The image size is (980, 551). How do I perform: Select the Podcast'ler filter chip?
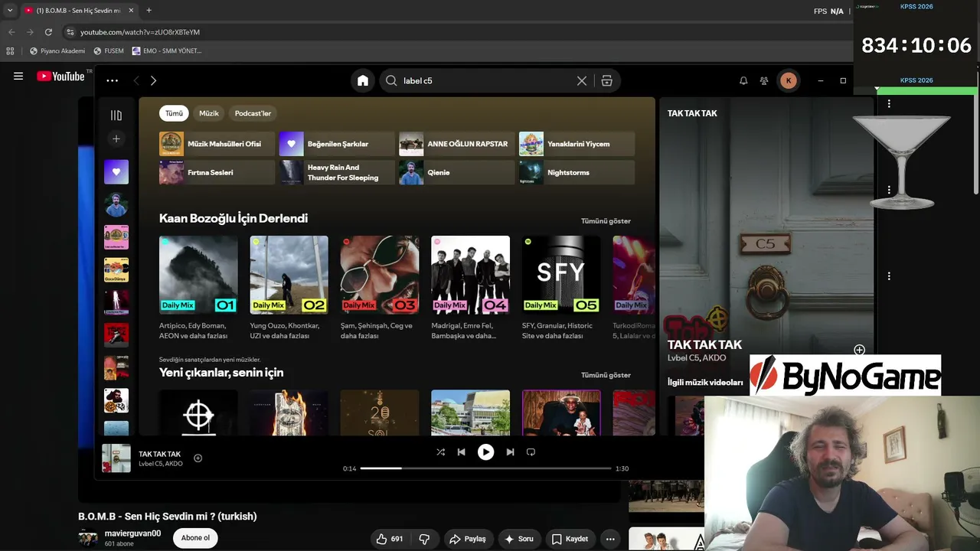click(253, 113)
